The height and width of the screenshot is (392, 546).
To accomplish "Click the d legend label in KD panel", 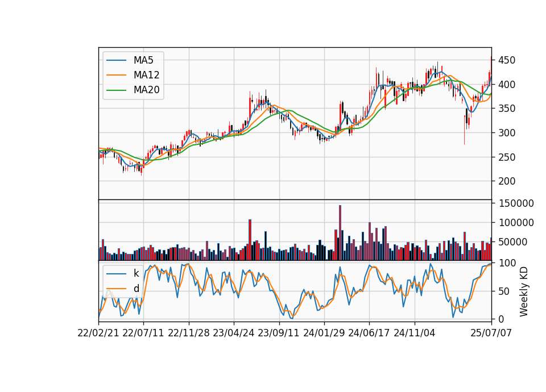I will [x=136, y=289].
